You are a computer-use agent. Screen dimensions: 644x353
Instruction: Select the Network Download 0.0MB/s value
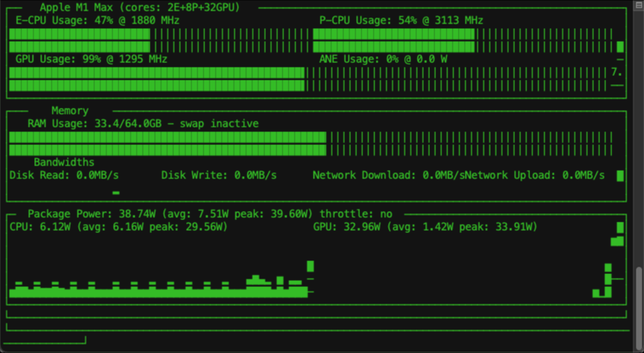[389, 175]
